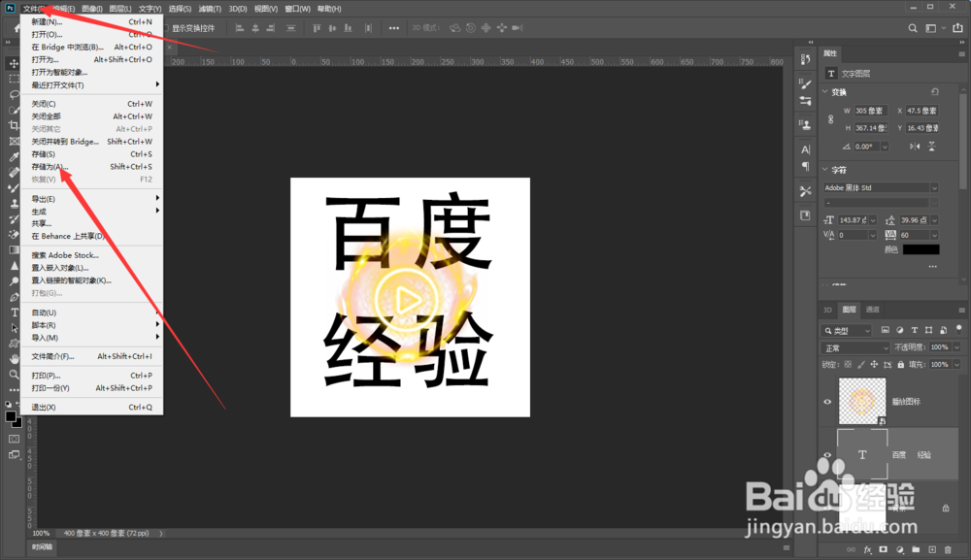The width and height of the screenshot is (971, 560).
Task: Hide the 播放图标 layer via eye icon
Action: [x=827, y=402]
